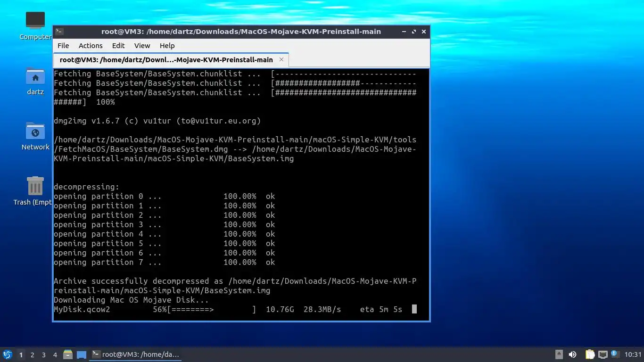Select the root@VM3 terminal tab
The height and width of the screenshot is (362, 644).
171,60
